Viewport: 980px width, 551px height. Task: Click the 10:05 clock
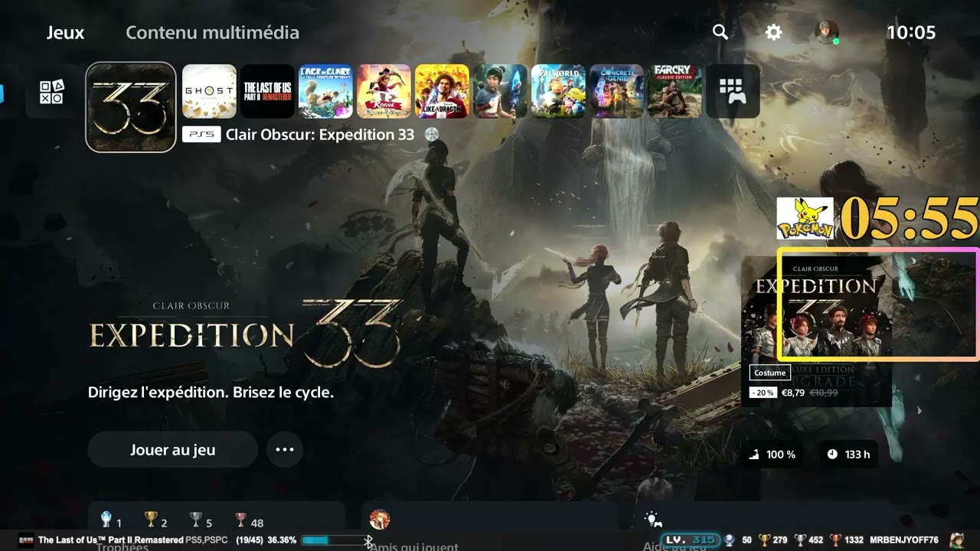911,32
